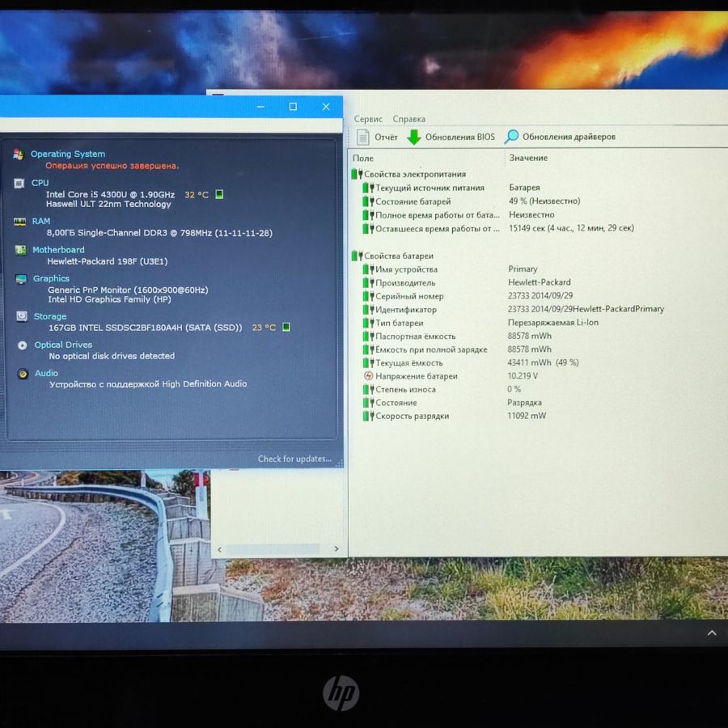Click the Optical Drives disc icon
The width and height of the screenshot is (728, 728).
click(x=23, y=345)
